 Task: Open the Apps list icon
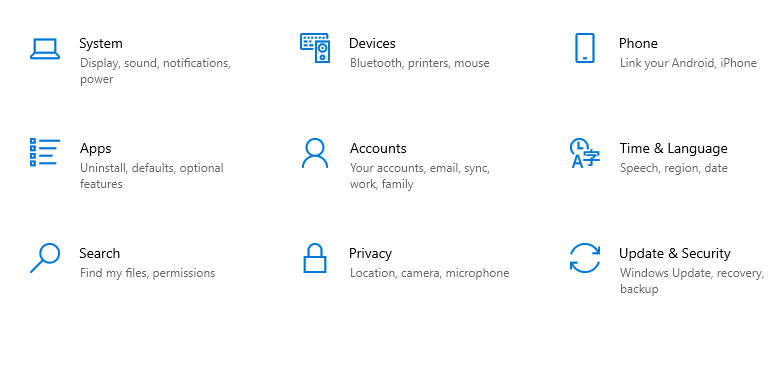tap(45, 152)
